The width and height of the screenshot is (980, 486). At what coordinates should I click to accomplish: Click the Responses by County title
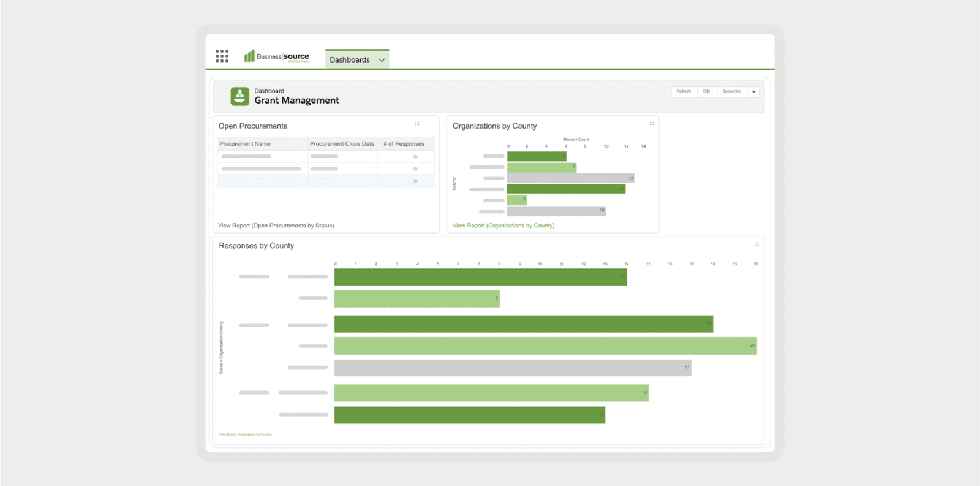tap(257, 246)
